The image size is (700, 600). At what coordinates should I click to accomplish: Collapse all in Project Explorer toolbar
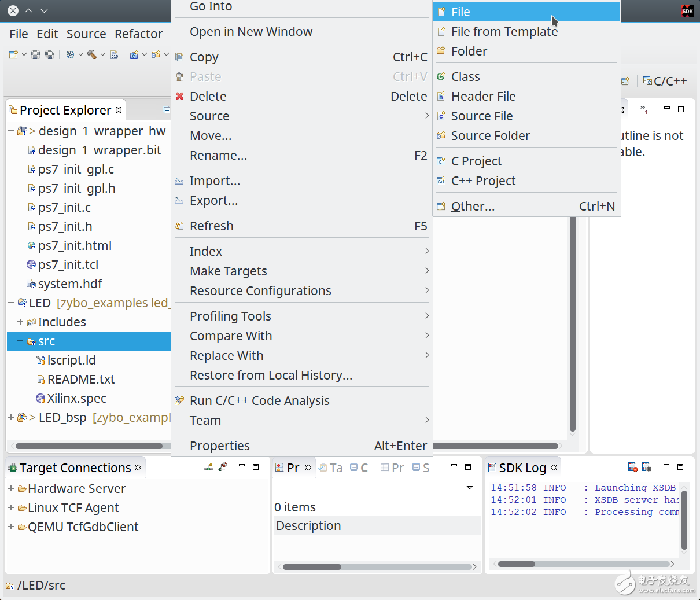pos(167,110)
